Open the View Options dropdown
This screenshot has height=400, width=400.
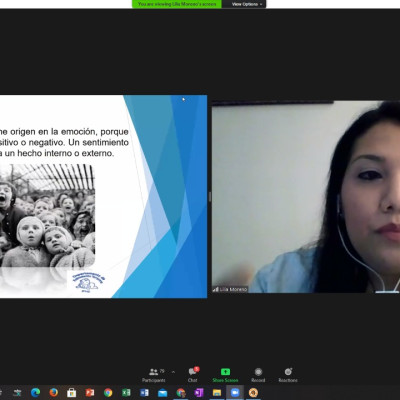pyautogui.click(x=247, y=4)
